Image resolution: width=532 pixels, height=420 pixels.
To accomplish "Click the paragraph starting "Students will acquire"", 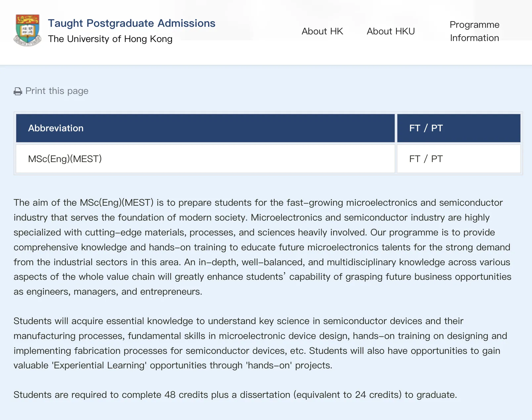I will tap(258, 343).
